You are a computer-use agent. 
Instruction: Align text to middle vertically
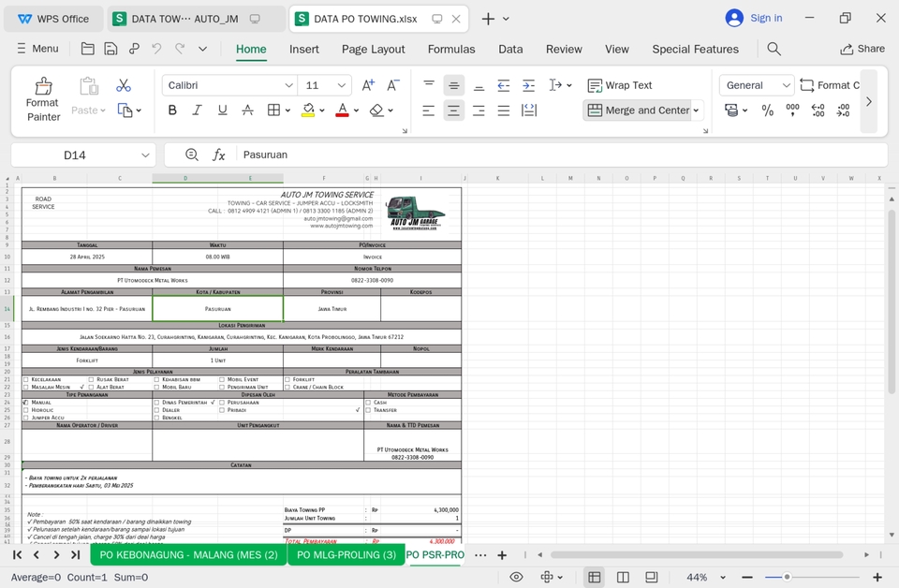tap(453, 85)
